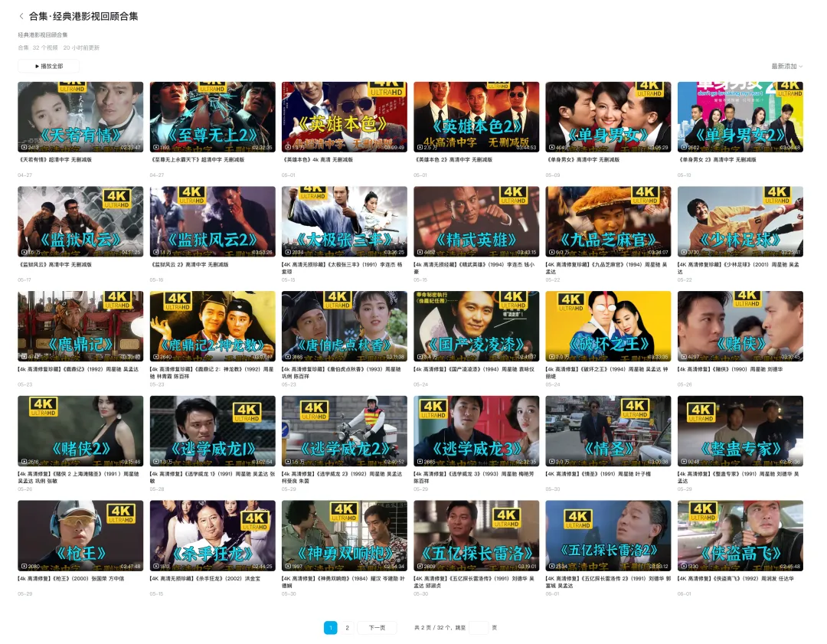The image size is (827, 644).
Task: Click the 下一页 next page button
Action: (x=377, y=628)
